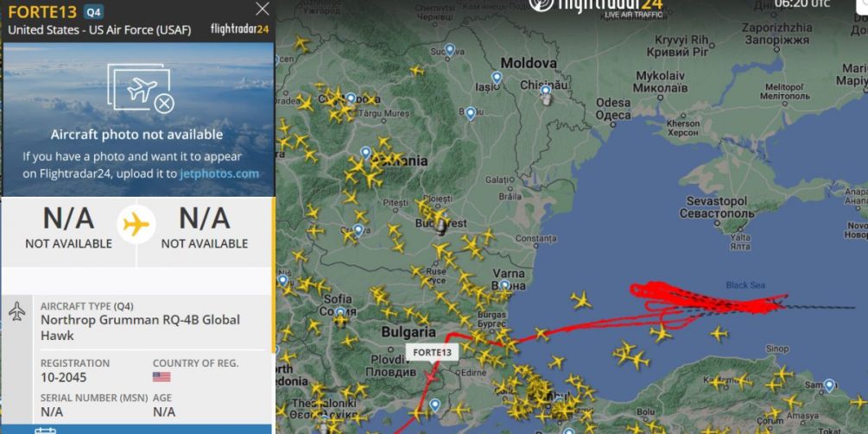Click the registration number 10-2045
The height and width of the screenshot is (434, 868).
pos(64,378)
